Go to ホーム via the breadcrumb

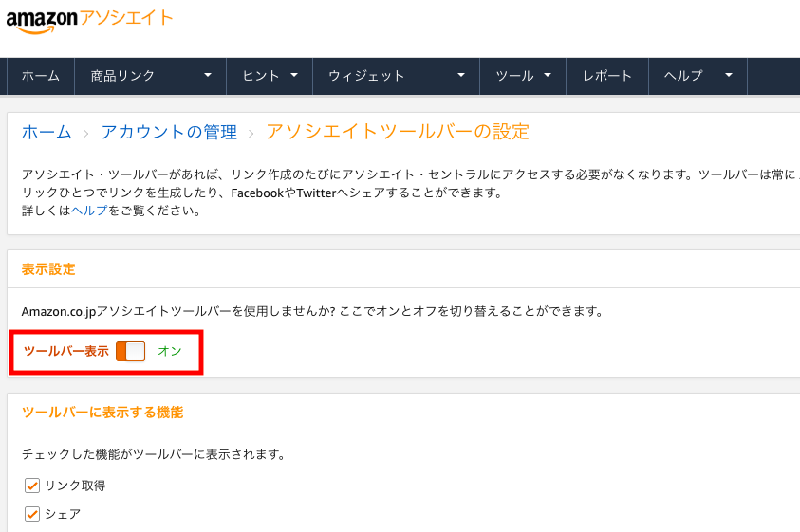(47, 132)
